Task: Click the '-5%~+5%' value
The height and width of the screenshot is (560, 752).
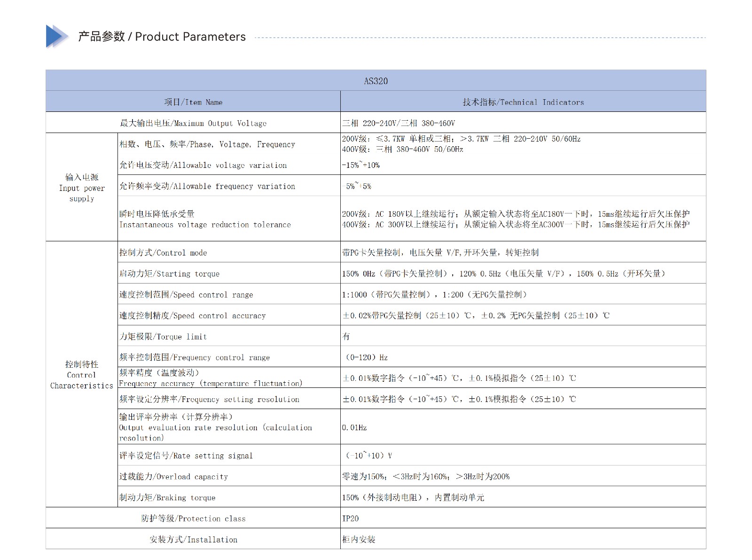Action: (x=357, y=186)
